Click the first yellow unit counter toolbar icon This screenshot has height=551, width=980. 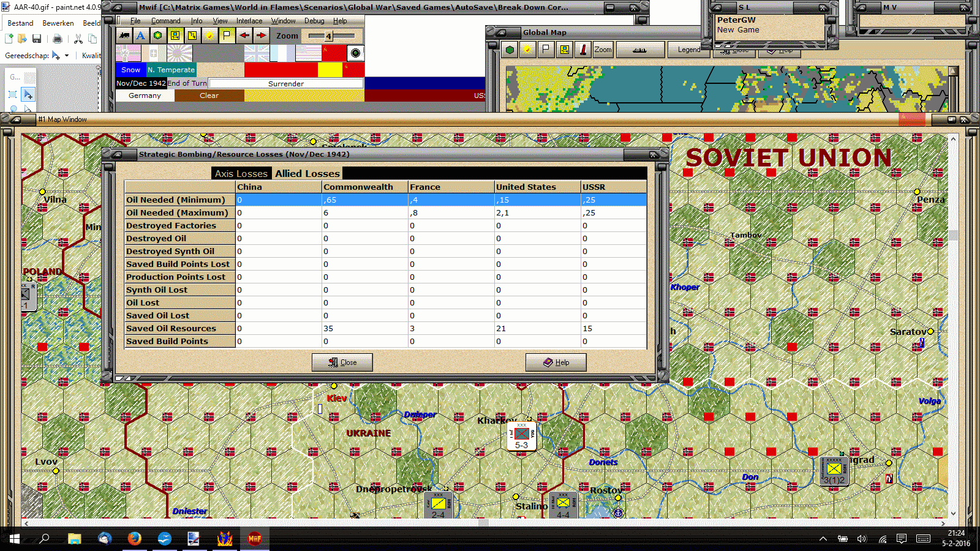pos(175,36)
